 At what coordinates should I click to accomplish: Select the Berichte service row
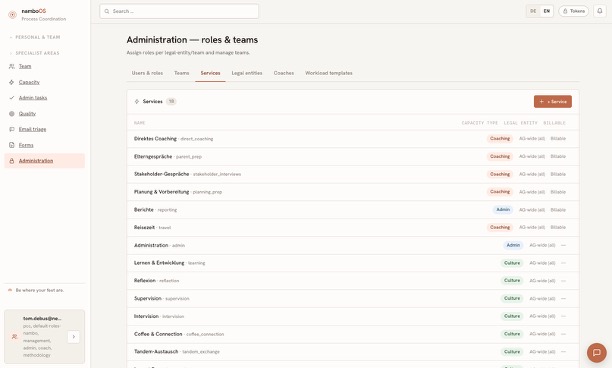click(x=353, y=210)
